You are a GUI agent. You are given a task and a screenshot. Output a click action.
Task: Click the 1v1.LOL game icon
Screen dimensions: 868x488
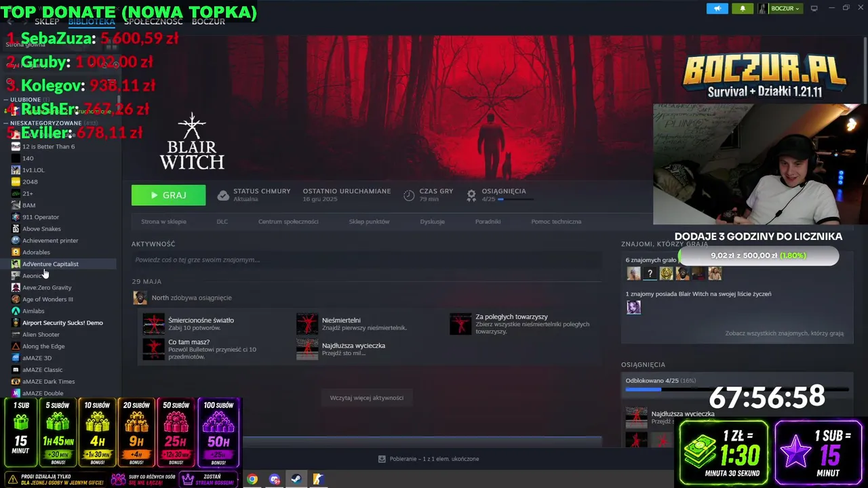[16, 170]
